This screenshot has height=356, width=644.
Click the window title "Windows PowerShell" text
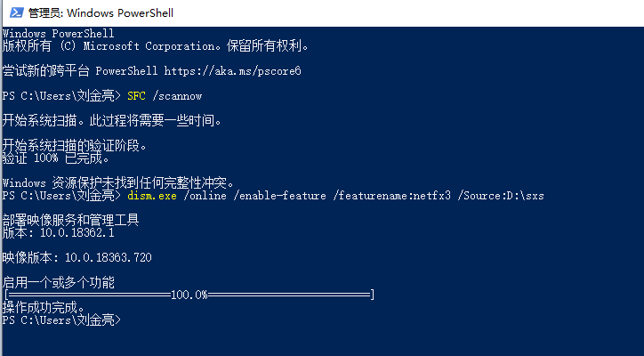pyautogui.click(x=120, y=12)
